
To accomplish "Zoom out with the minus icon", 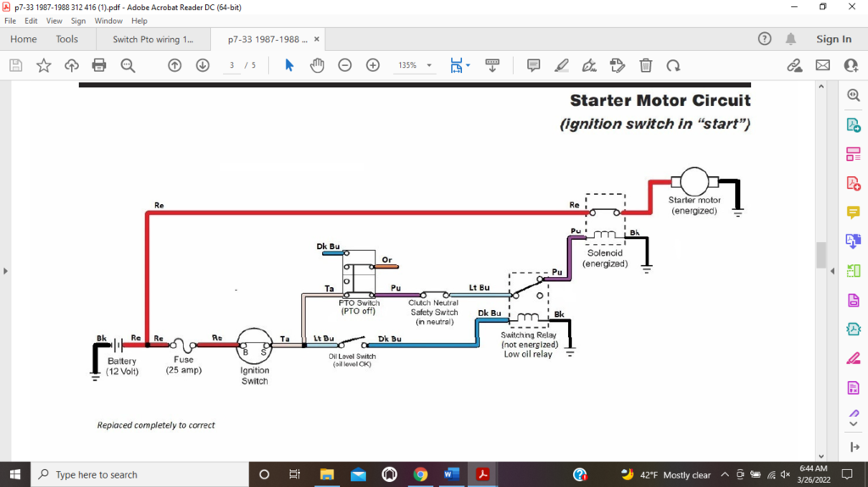I will [x=345, y=65].
